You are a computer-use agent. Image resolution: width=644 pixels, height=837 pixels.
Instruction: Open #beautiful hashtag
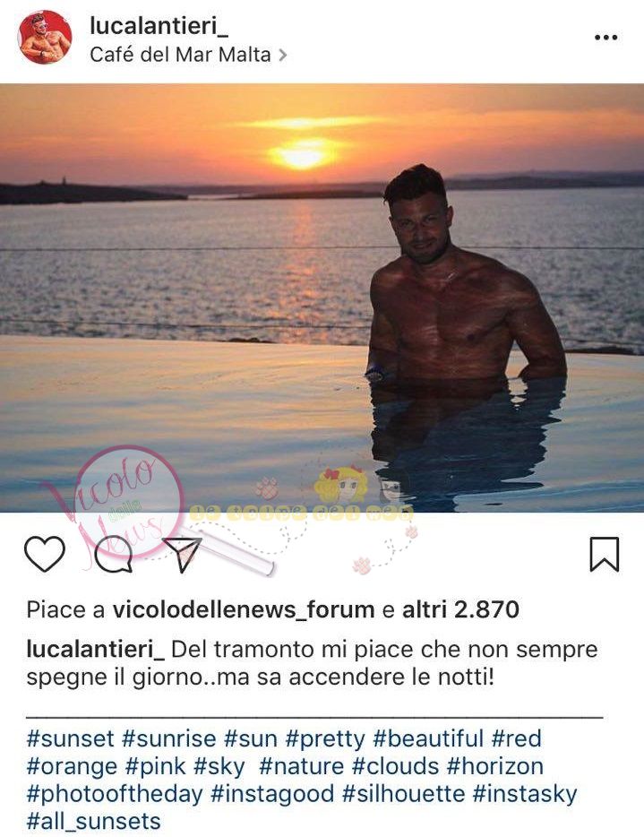pos(428,738)
